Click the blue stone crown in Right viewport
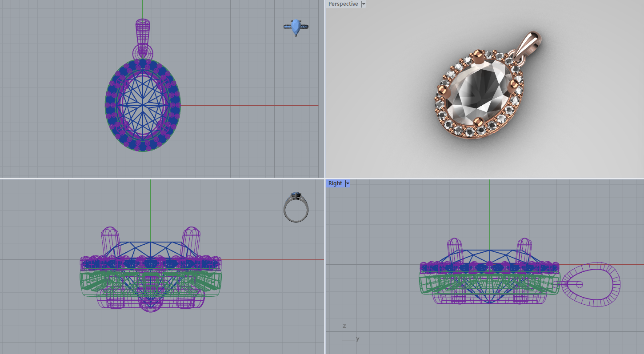This screenshot has width=644, height=354. click(x=489, y=256)
